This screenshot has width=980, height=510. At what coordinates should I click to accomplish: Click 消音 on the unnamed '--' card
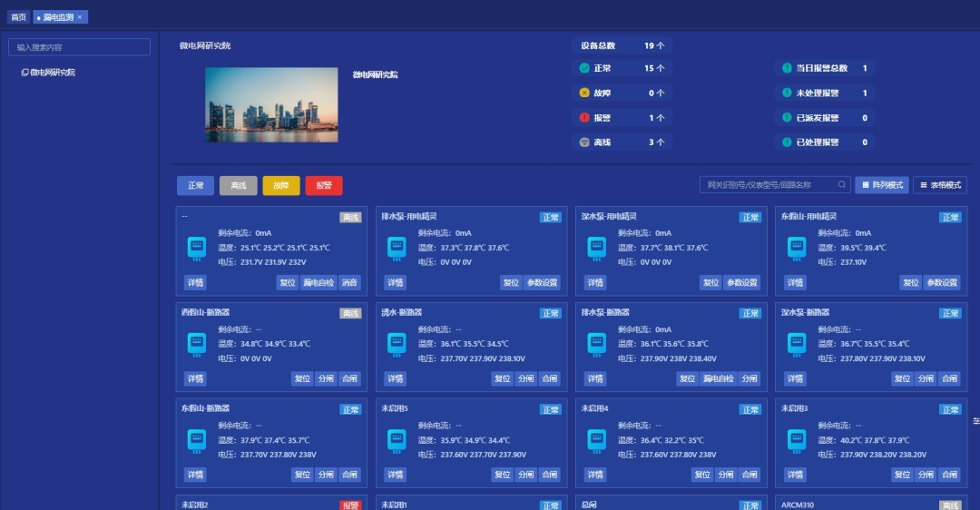pyautogui.click(x=349, y=282)
